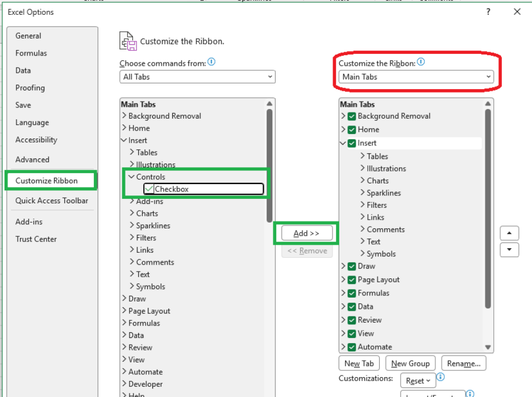
Task: Click the info icon next to Reset
Action: tap(440, 377)
